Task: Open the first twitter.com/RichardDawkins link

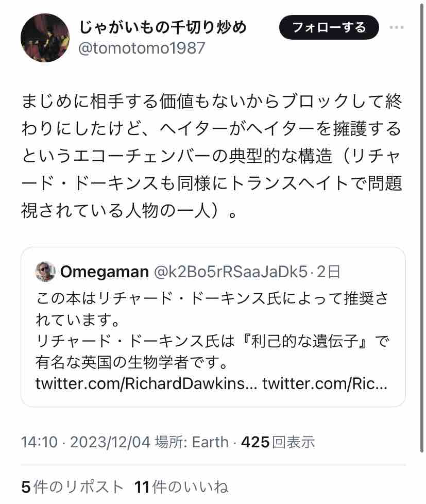Action: click(x=146, y=384)
